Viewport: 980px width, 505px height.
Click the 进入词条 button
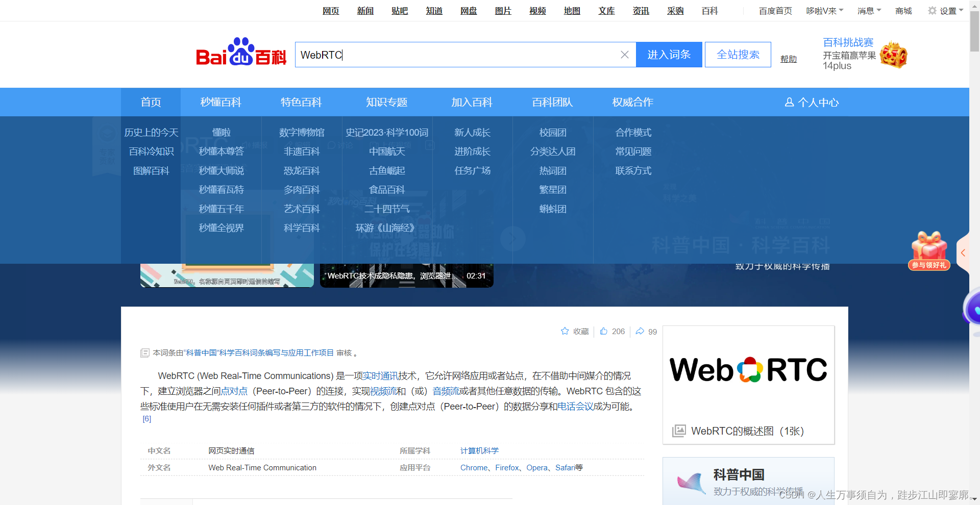coord(669,55)
